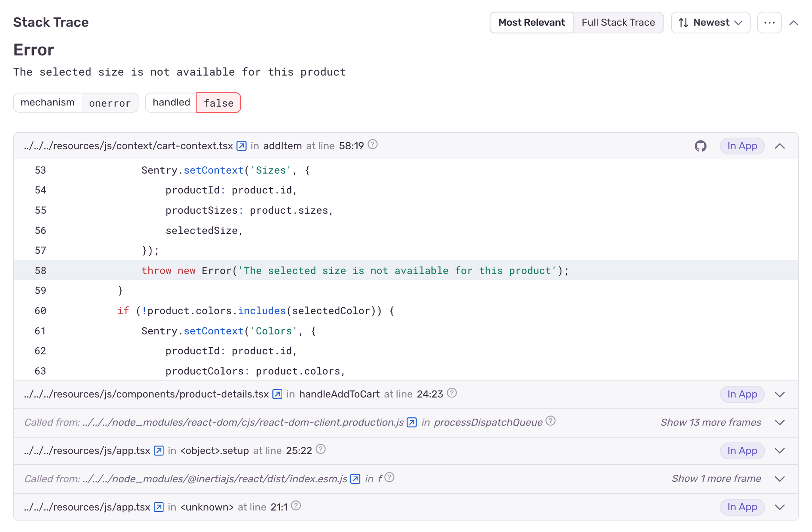
Task: Collapse the Stack Trace section
Action: coord(793,23)
